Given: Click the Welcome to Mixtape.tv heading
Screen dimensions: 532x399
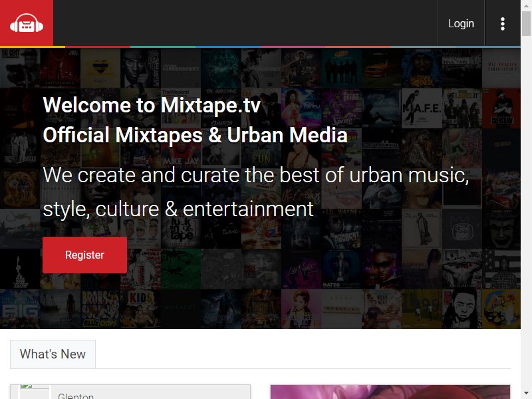Looking at the screenshot, I should pos(152,105).
